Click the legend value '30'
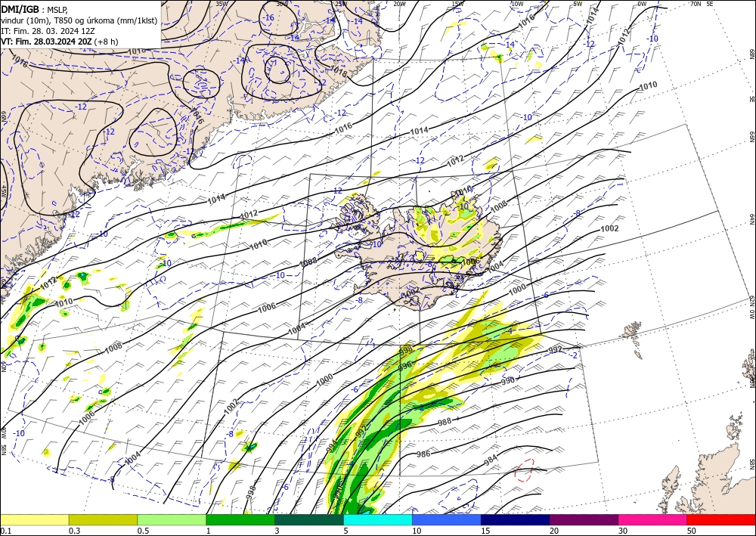Screen dimensions: 756x536 (623, 531)
